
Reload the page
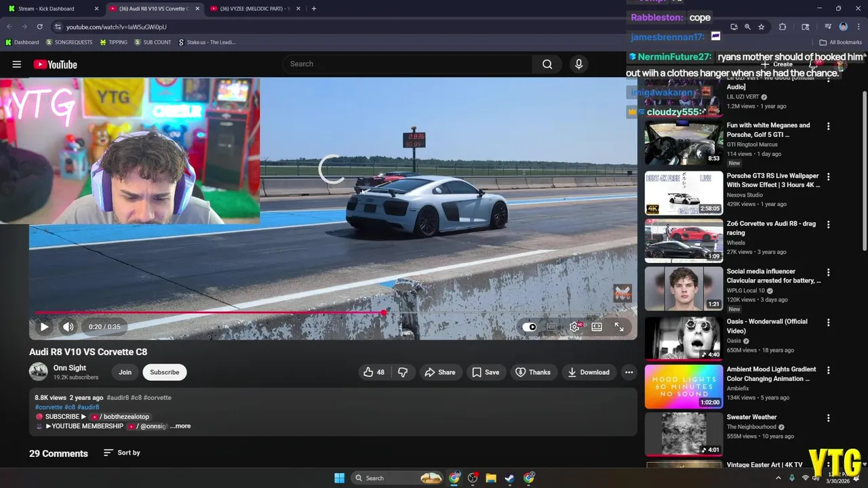click(x=40, y=26)
